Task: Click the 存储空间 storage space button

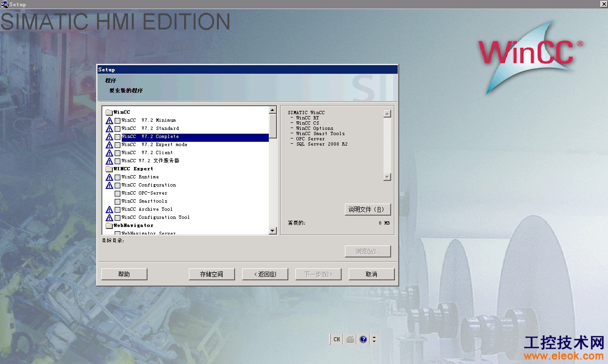Action: (x=212, y=274)
